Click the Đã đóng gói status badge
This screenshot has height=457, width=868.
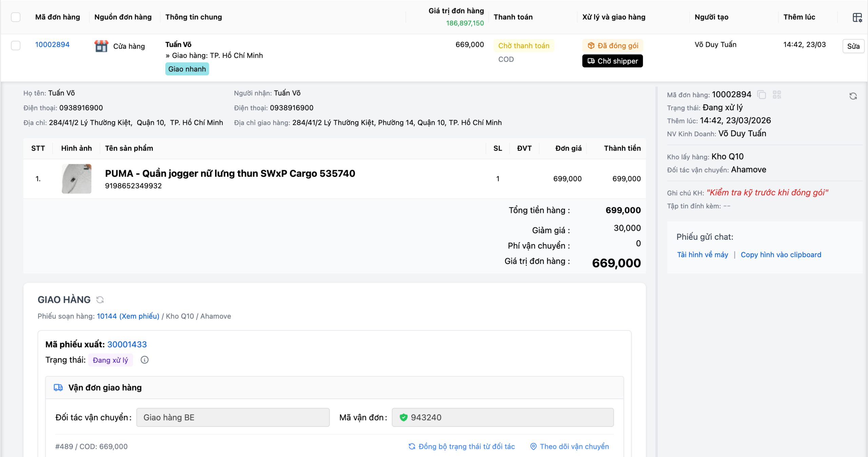[x=613, y=46]
